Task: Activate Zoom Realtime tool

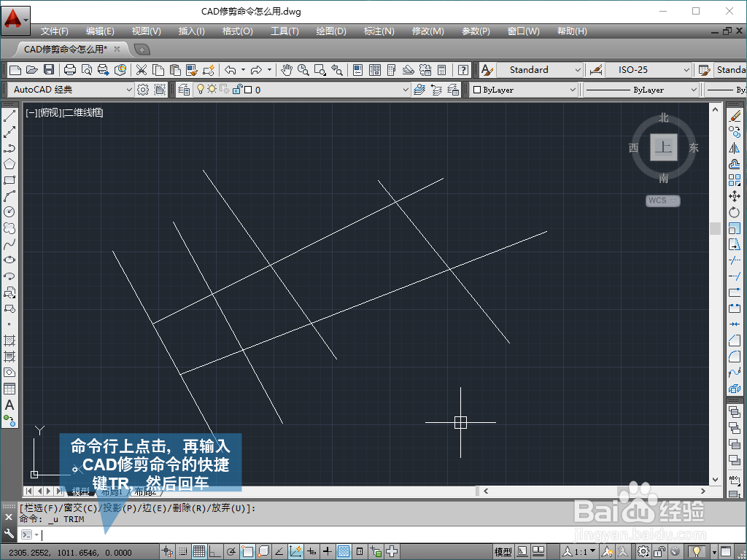Action: [303, 70]
